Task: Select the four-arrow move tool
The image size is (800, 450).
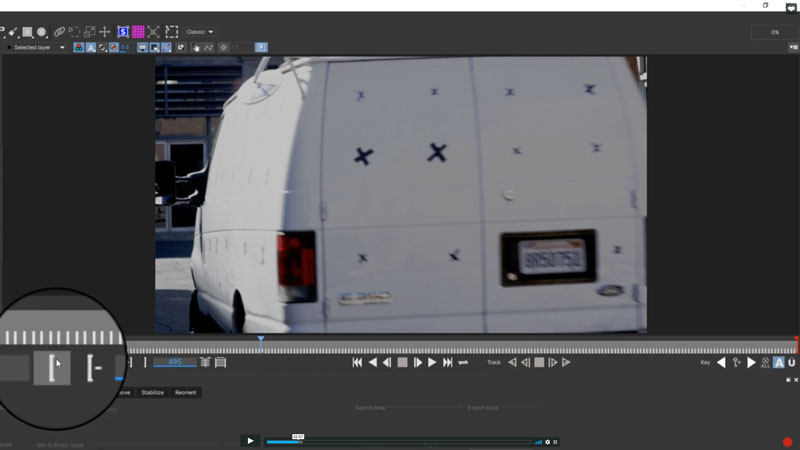Action: click(x=105, y=32)
